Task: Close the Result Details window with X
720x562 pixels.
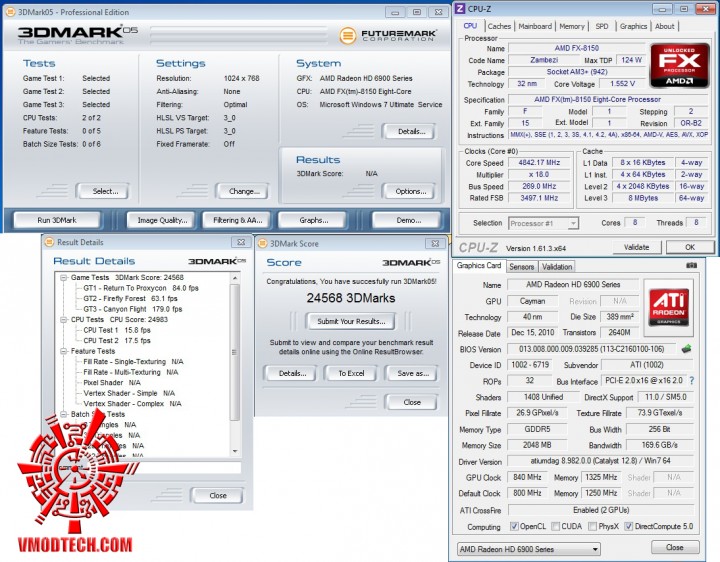Action: tap(241, 242)
